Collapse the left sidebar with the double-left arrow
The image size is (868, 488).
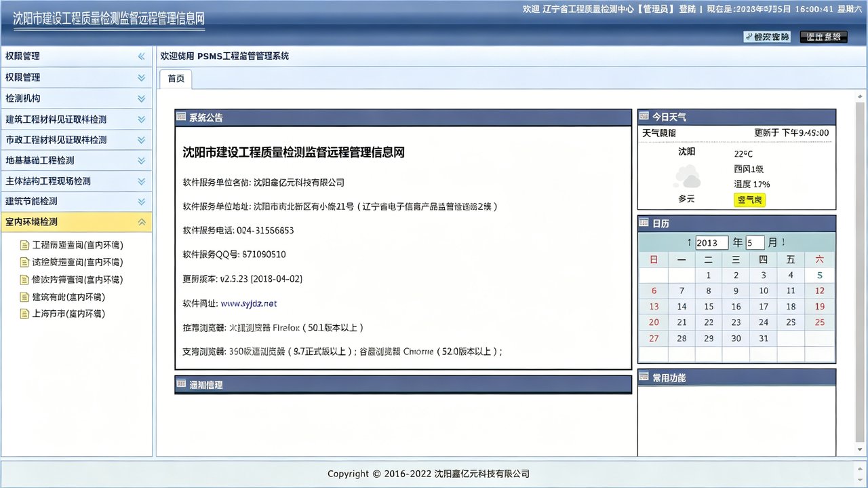pos(141,56)
